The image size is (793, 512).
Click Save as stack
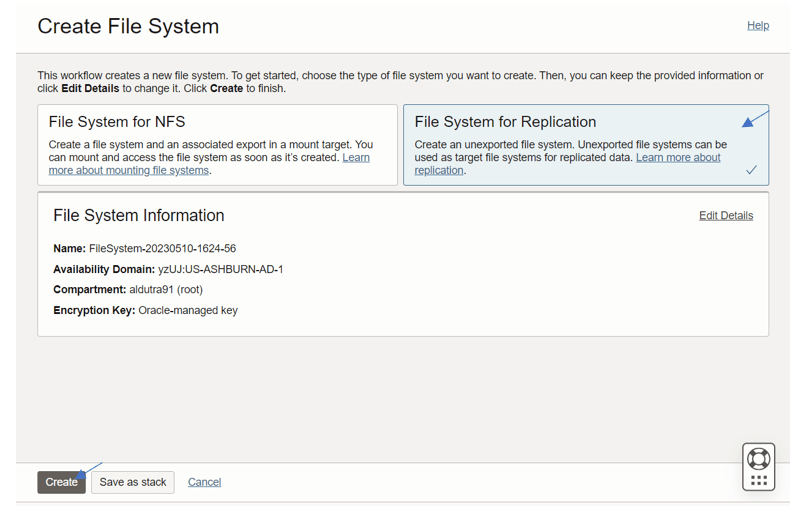(133, 482)
